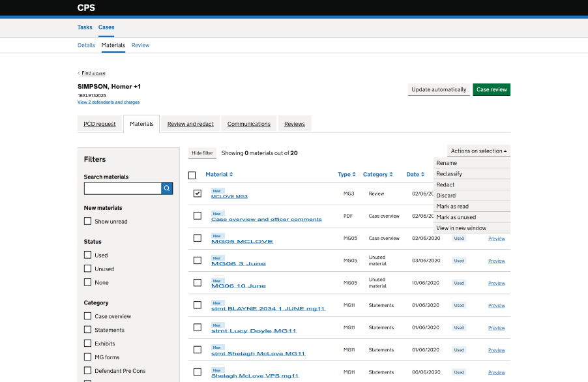
Task: Choose View in new window action
Action: pos(472,228)
